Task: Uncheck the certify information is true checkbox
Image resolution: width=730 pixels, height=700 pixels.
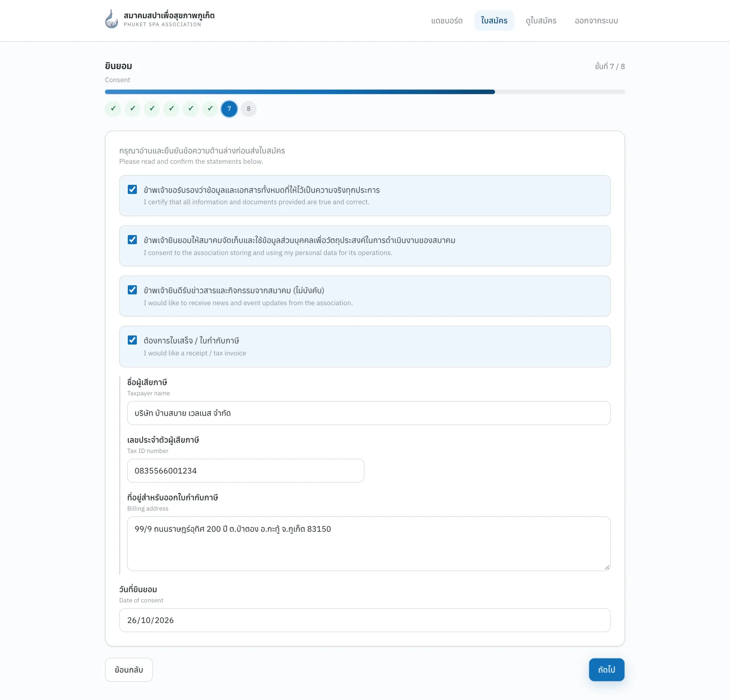Action: (132, 189)
